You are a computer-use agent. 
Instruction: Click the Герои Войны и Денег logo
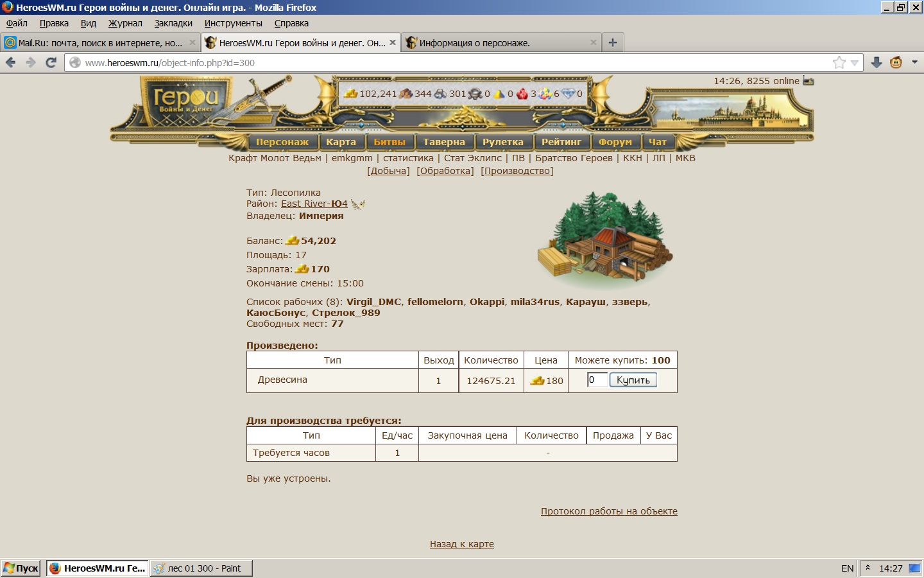pos(185,101)
